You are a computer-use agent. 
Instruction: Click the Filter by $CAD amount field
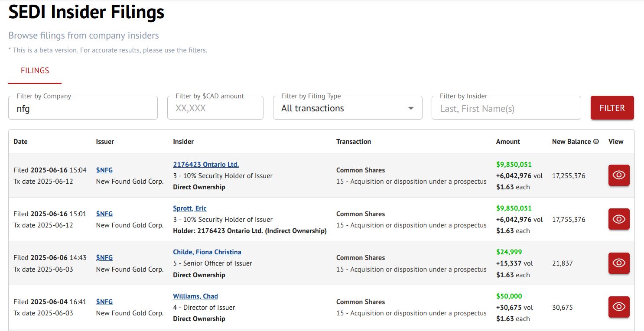[x=215, y=108]
